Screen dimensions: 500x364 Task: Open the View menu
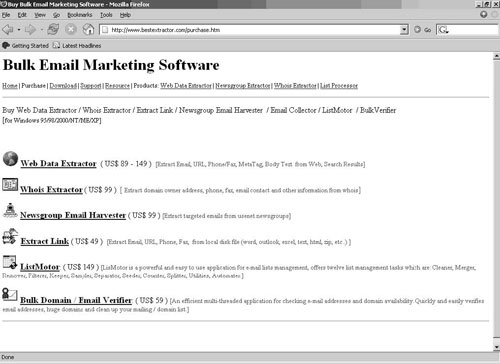coord(40,15)
